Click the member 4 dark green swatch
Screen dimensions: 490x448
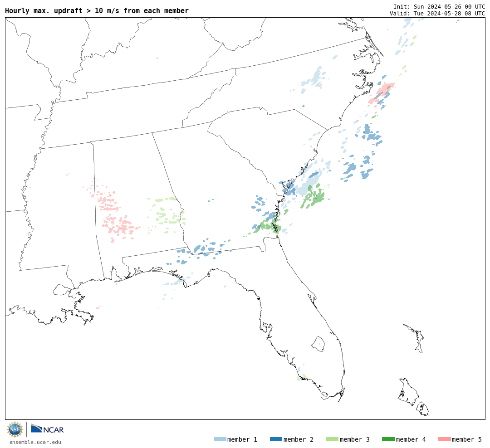point(388,439)
